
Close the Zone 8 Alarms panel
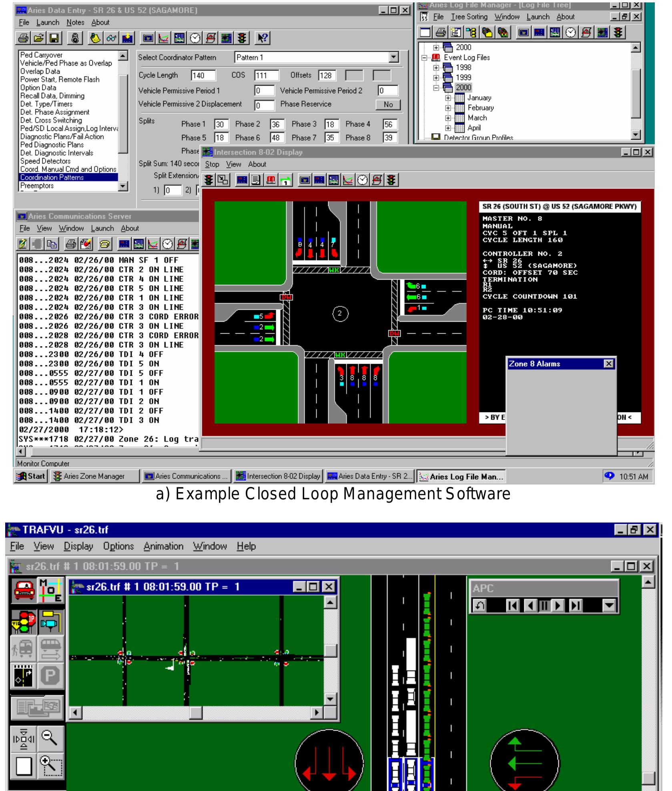(608, 364)
